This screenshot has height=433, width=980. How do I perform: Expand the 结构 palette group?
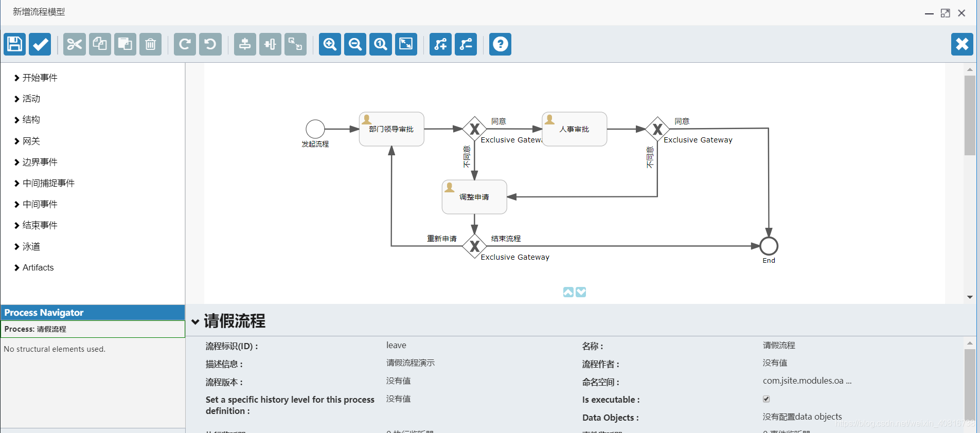pyautogui.click(x=27, y=120)
